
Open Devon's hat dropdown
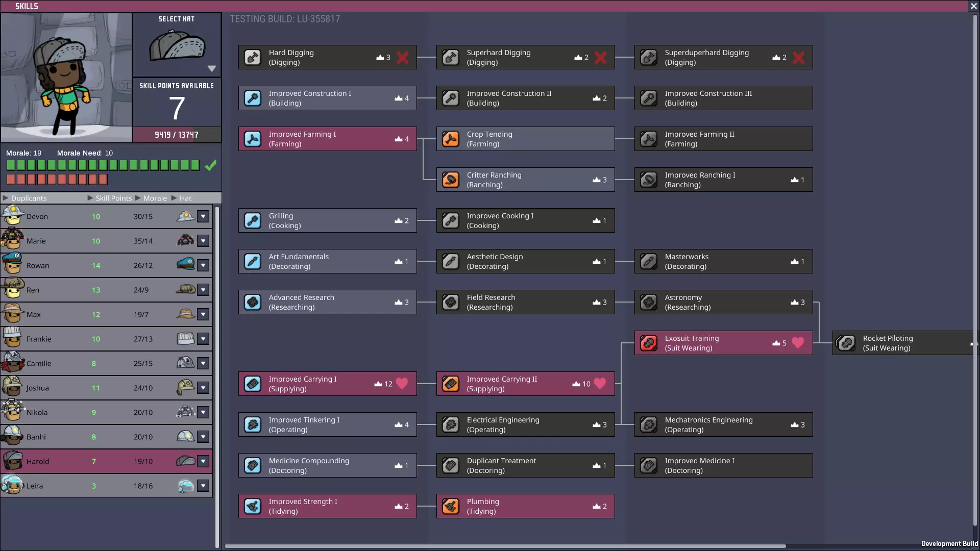coord(203,216)
